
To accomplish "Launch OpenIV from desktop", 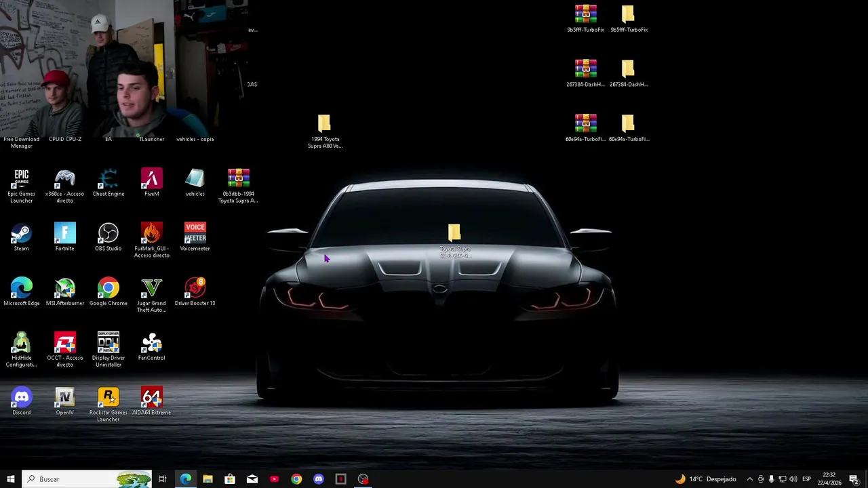I will tap(65, 401).
